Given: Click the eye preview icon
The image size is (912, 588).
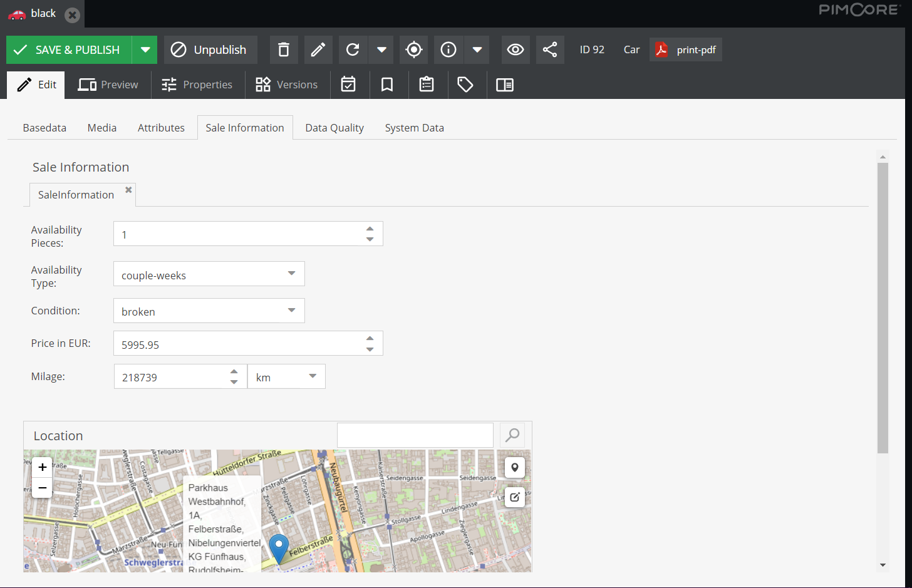Looking at the screenshot, I should point(516,49).
